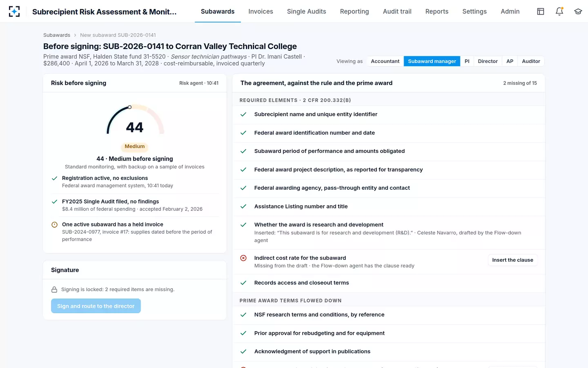This screenshot has width=588, height=368.
Task: Click the checkmark for NSF research terms
Action: 243,315
